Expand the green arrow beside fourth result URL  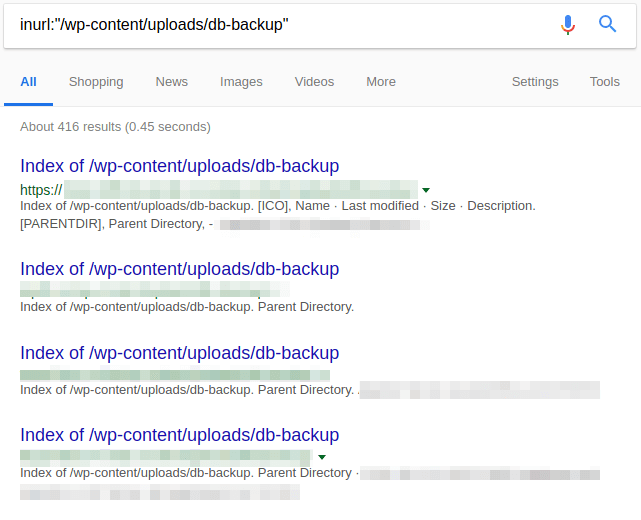(322, 457)
